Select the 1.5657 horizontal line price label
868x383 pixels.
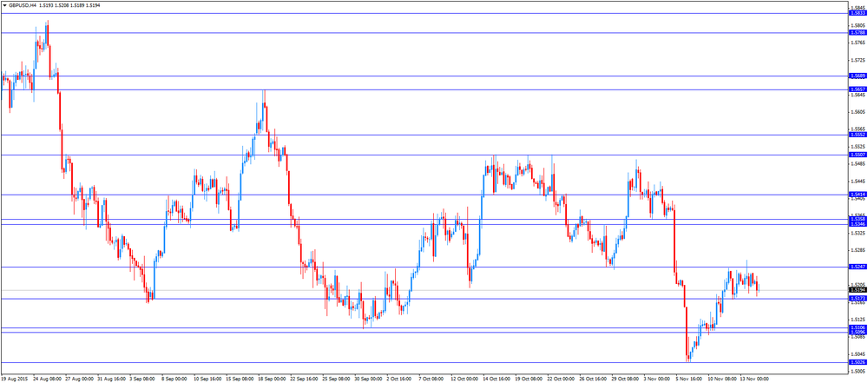click(x=857, y=89)
